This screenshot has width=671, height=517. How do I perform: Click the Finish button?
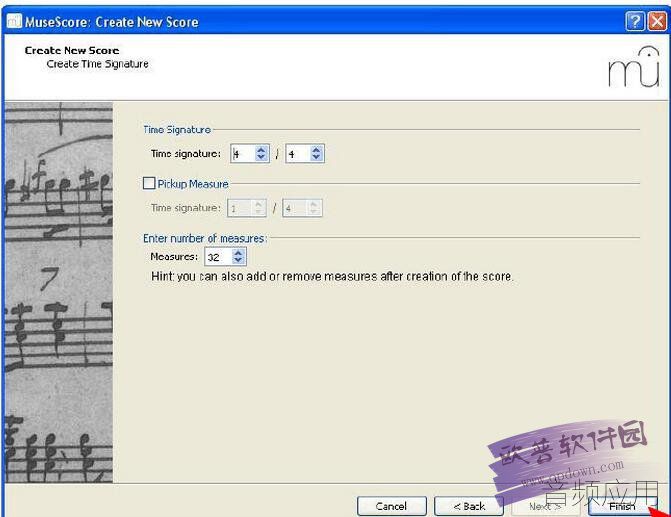pyautogui.click(x=623, y=506)
